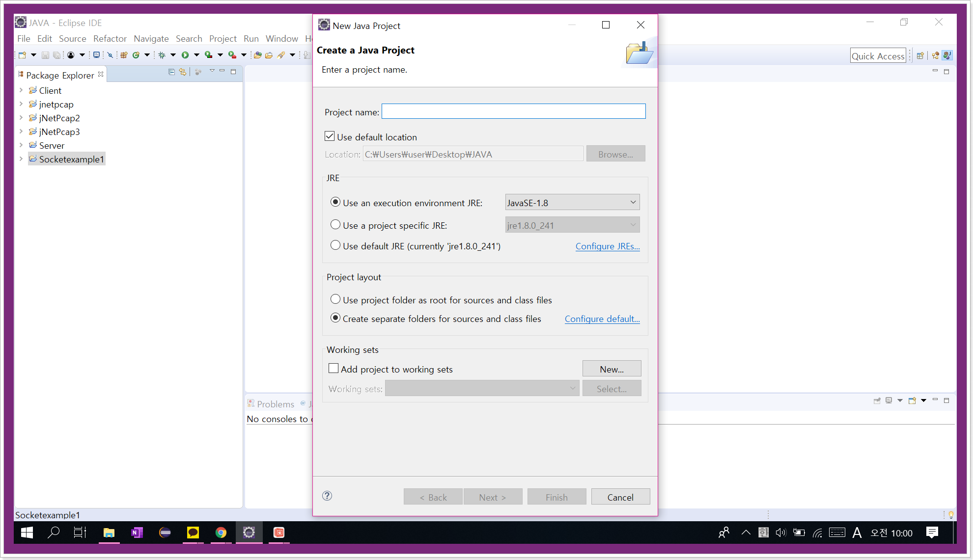Click the Cancel button in the dialog
The image size is (973, 560).
pyautogui.click(x=620, y=497)
